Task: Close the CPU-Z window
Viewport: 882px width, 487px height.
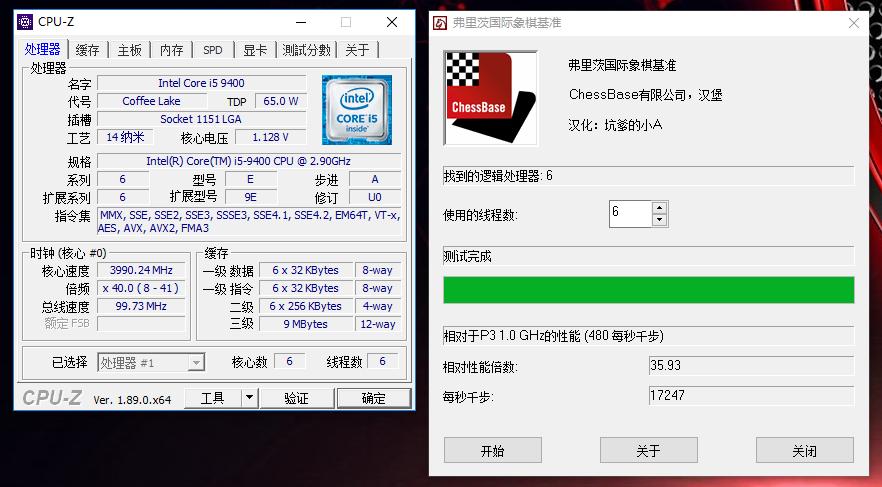Action: click(x=392, y=22)
